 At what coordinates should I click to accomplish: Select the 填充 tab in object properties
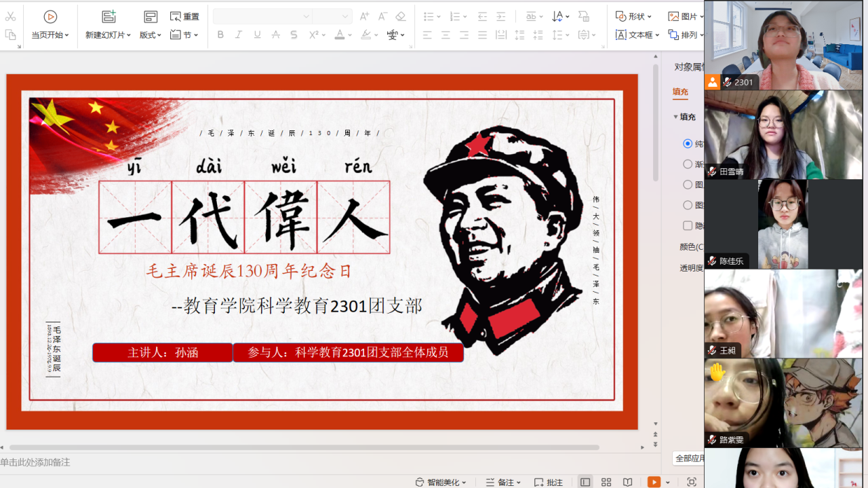(680, 92)
